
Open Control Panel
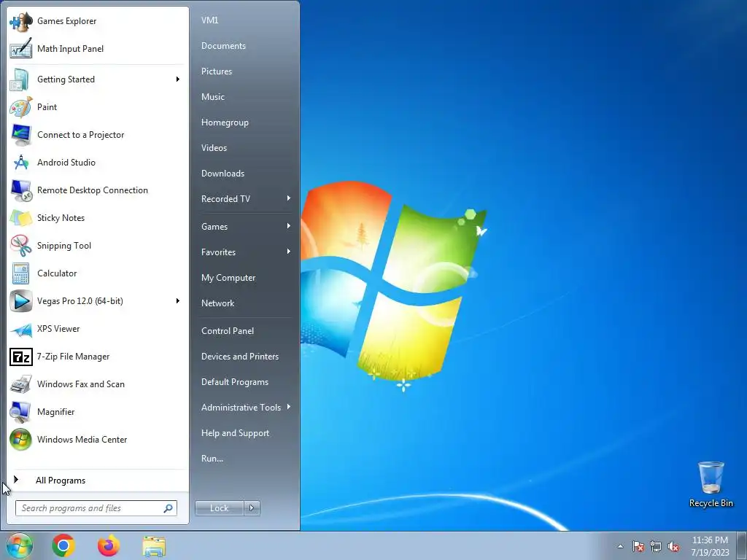click(228, 331)
